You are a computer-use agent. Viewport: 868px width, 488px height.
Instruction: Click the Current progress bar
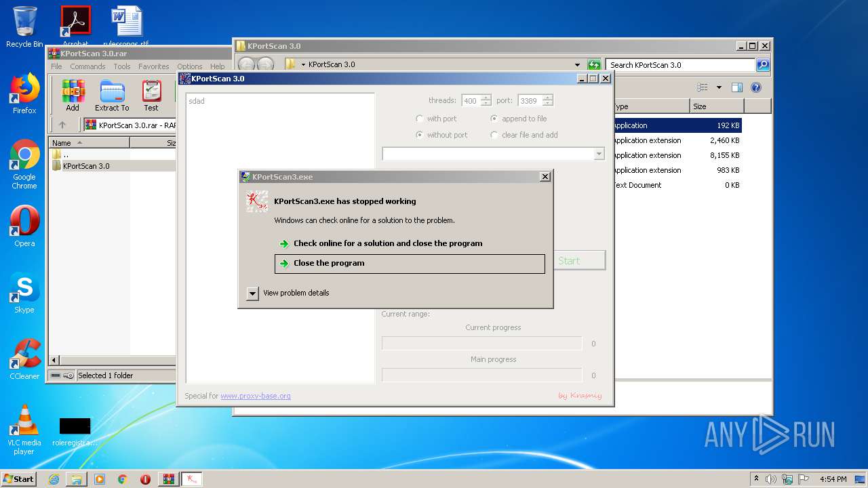click(x=481, y=344)
